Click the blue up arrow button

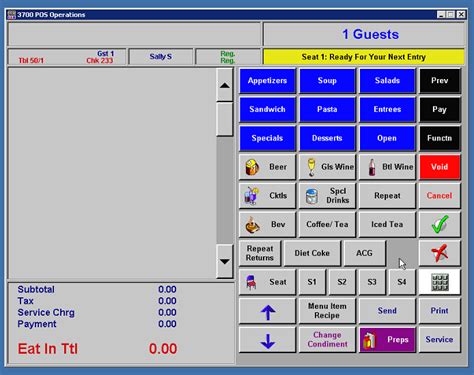(267, 311)
